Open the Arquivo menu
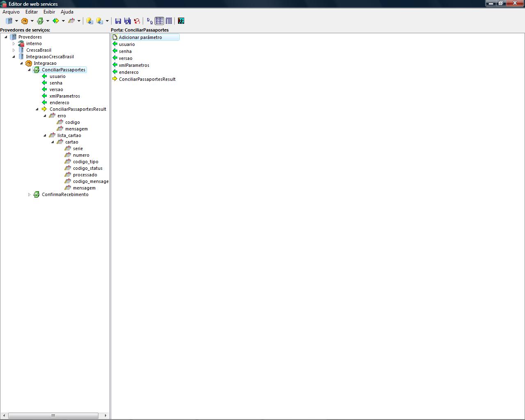Viewport: 525px width, 420px height. click(x=11, y=12)
